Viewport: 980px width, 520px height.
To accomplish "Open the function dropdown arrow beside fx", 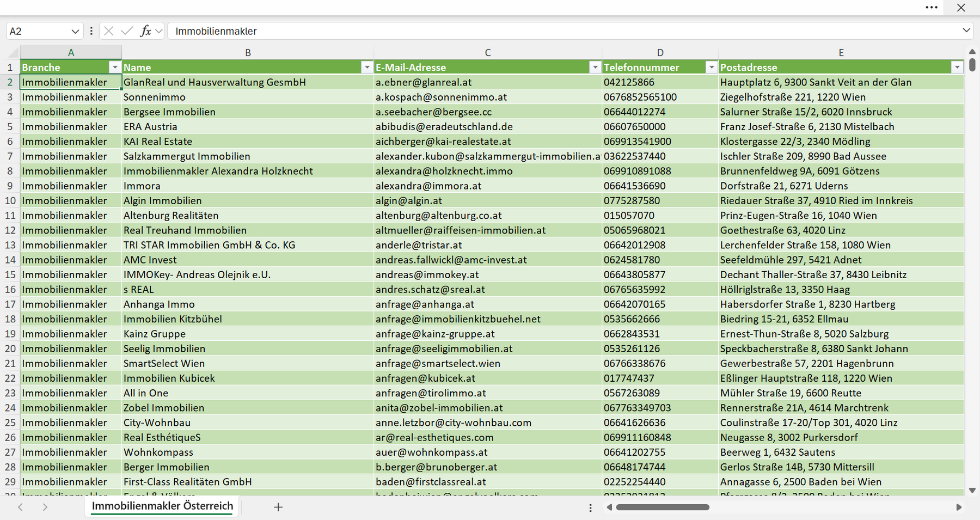I will 158,31.
